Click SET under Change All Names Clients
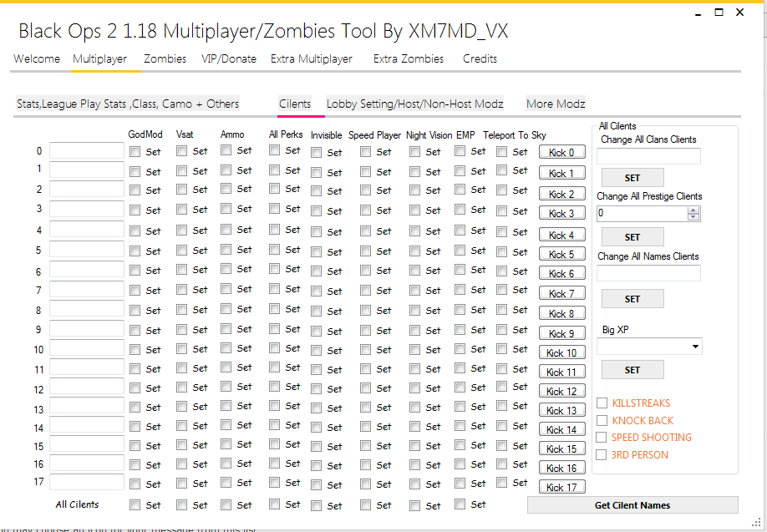 [x=632, y=299]
